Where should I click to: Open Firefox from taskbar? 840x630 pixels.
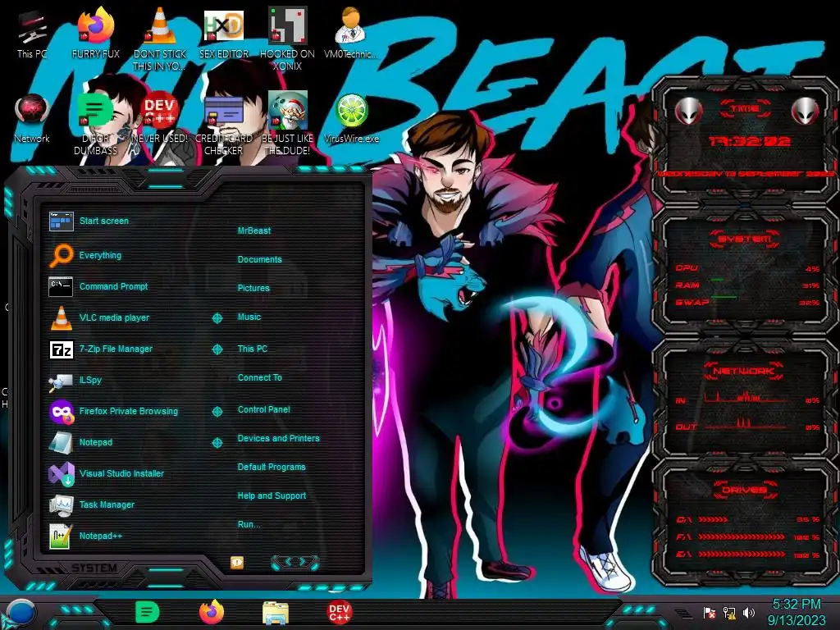pos(212,612)
